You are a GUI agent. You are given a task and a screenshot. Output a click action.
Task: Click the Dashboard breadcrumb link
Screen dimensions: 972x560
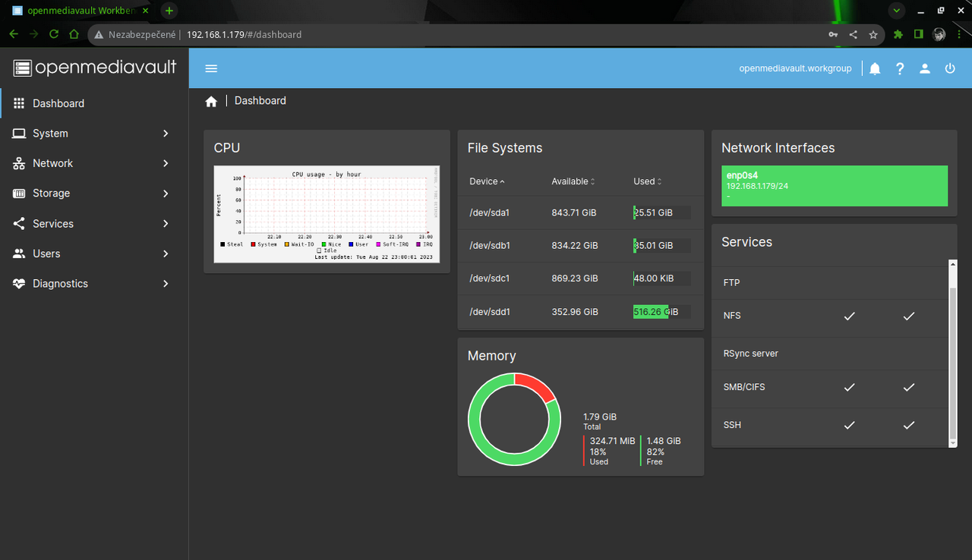260,100
